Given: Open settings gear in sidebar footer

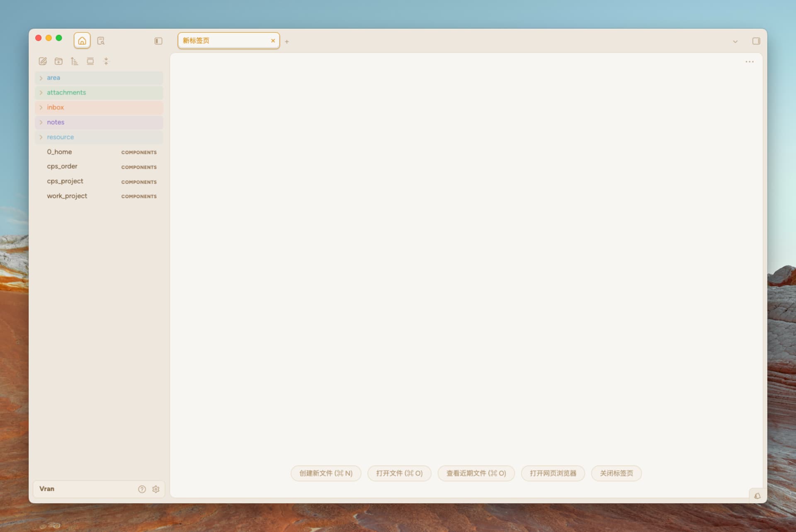Looking at the screenshot, I should click(x=156, y=489).
